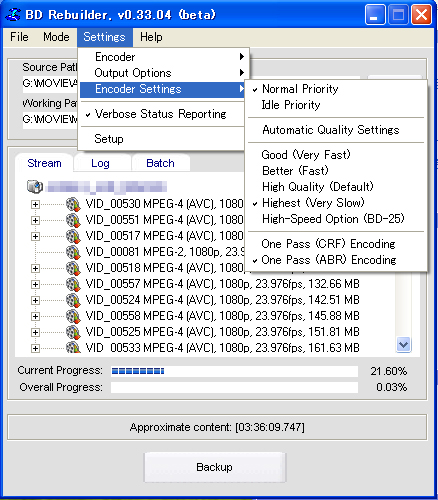This screenshot has height=500, width=438.
Task: Expand the VID_00518 tree node
Action: coord(35,268)
